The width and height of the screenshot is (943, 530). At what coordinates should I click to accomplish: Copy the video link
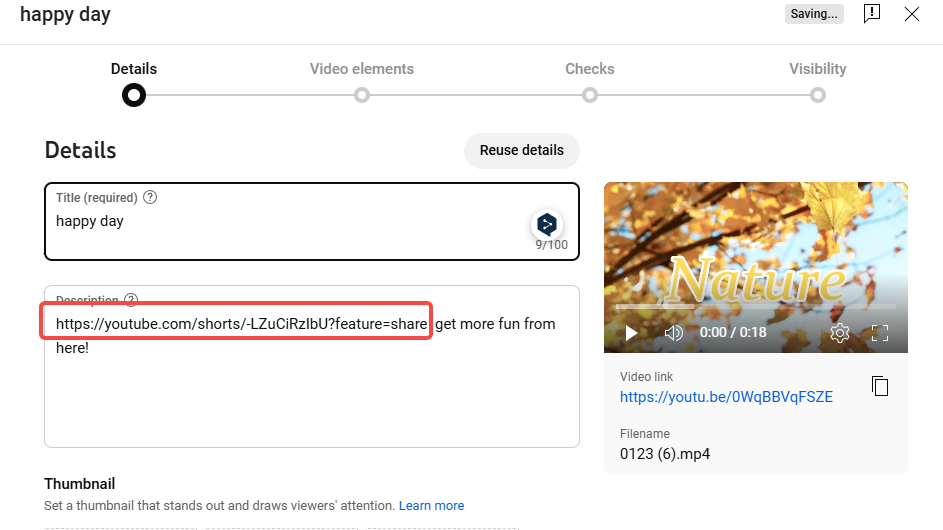(x=880, y=386)
